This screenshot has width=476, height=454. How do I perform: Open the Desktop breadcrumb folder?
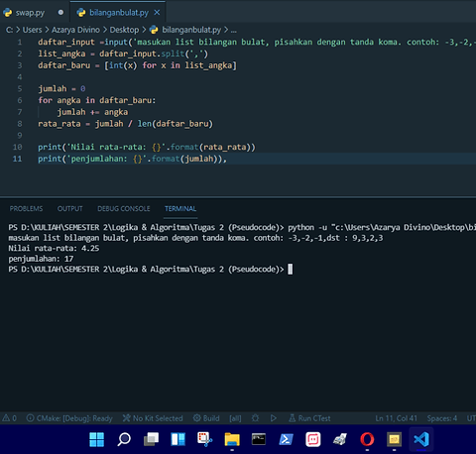(x=124, y=30)
